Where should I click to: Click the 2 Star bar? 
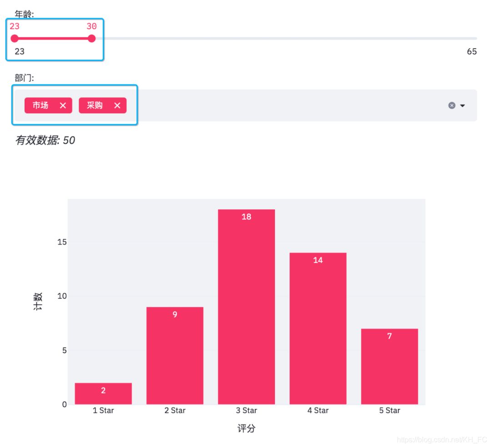point(175,356)
